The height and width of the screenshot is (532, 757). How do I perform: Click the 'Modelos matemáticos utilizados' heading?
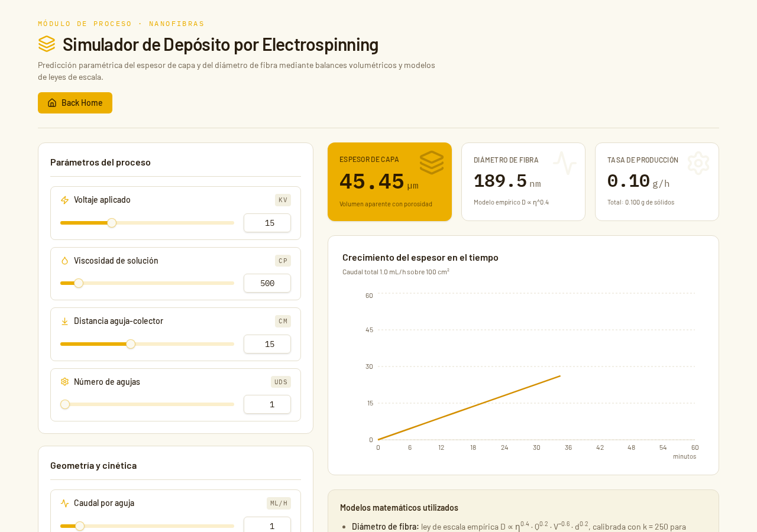click(399, 508)
